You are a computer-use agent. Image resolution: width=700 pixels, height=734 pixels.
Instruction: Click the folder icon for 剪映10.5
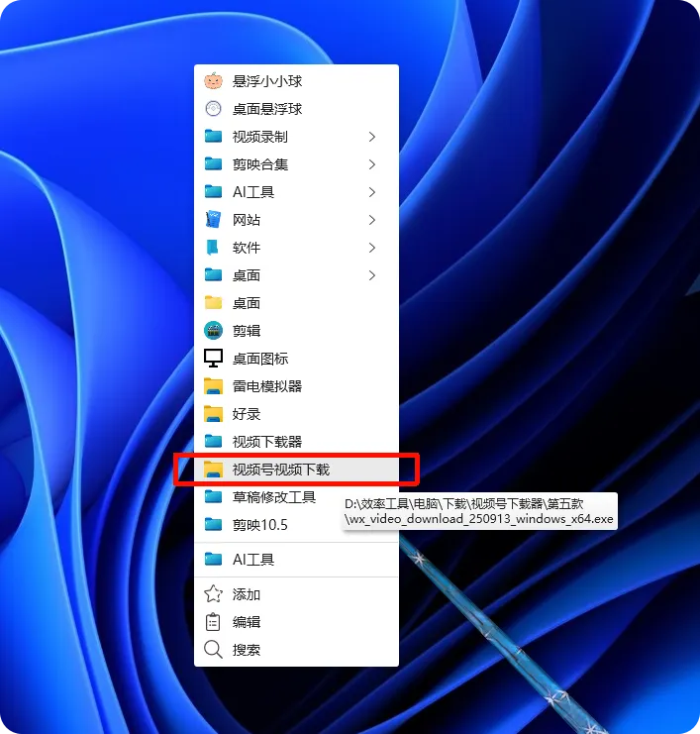214,525
